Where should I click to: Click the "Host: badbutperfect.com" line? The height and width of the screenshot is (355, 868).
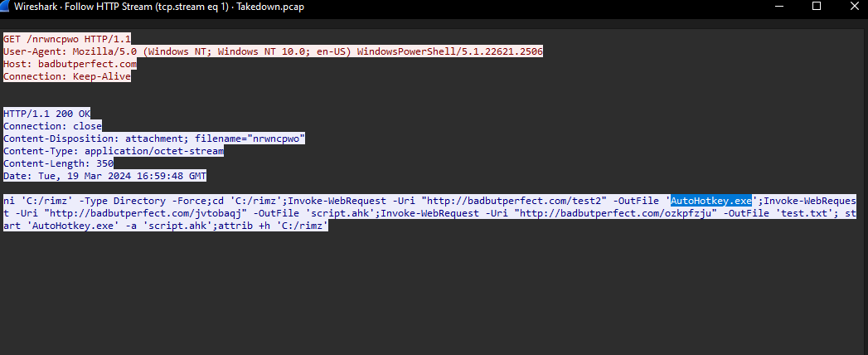click(x=70, y=64)
